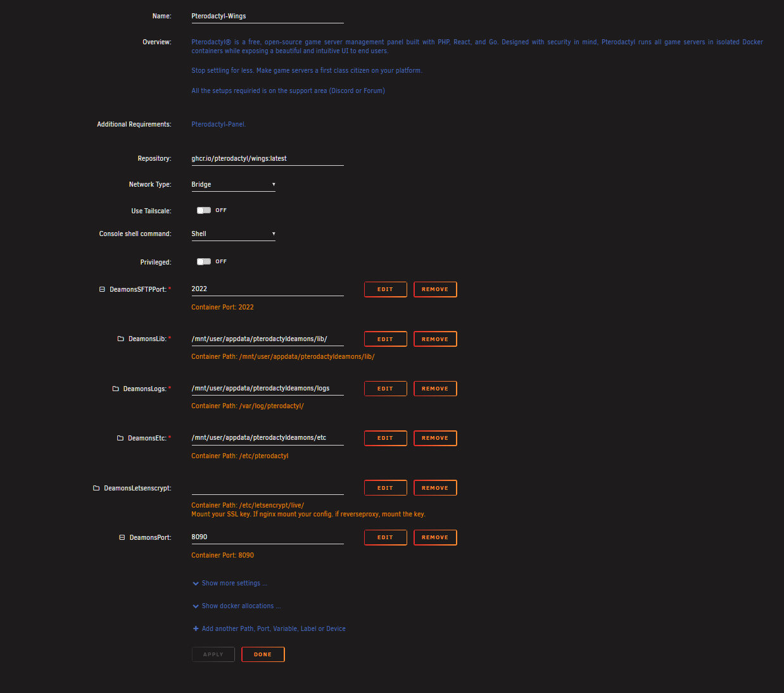
Task: Edit the DeamonsPort entry
Action: click(385, 537)
